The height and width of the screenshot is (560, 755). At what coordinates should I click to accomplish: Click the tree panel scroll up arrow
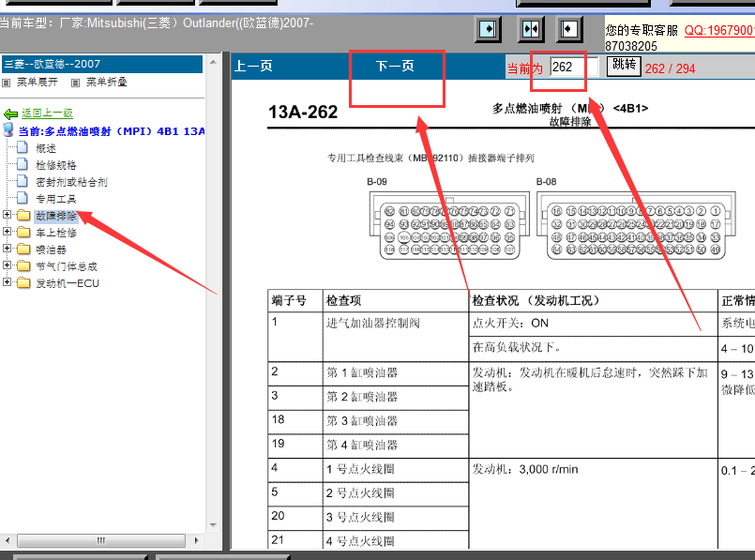213,62
